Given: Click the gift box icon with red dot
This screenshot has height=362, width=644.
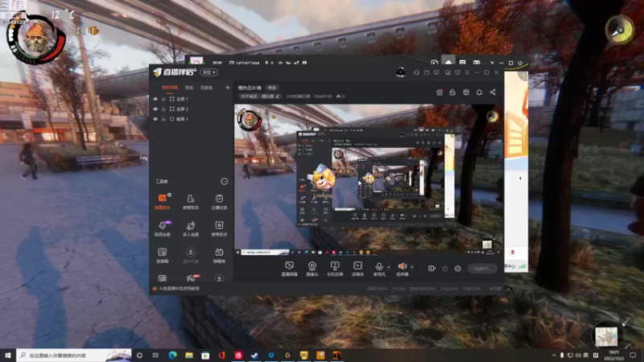Looking at the screenshot, I should [x=440, y=93].
